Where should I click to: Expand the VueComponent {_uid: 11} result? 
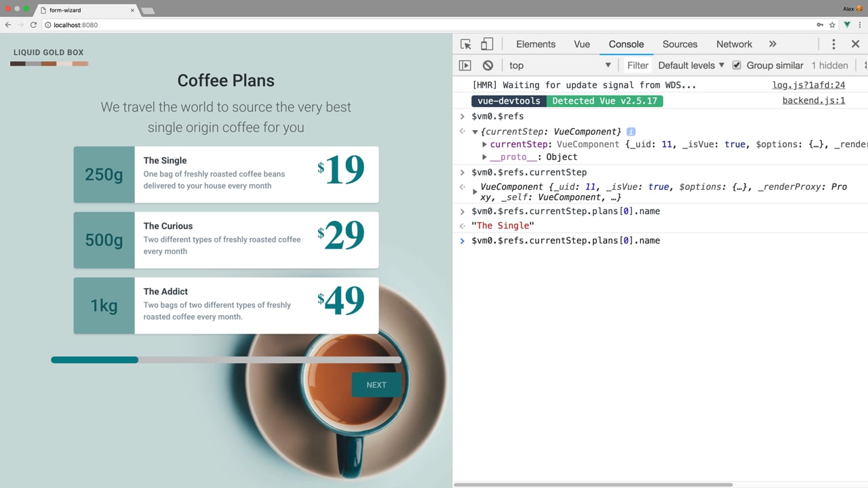pos(475,192)
